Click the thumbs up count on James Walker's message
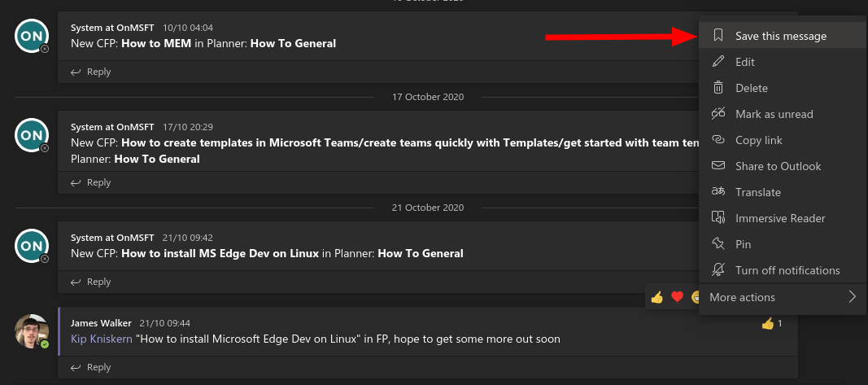Viewport: 868px width, 385px height. [772, 323]
